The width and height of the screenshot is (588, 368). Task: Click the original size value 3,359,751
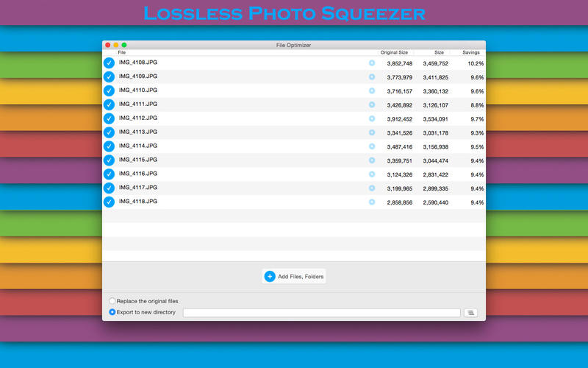[399, 160]
